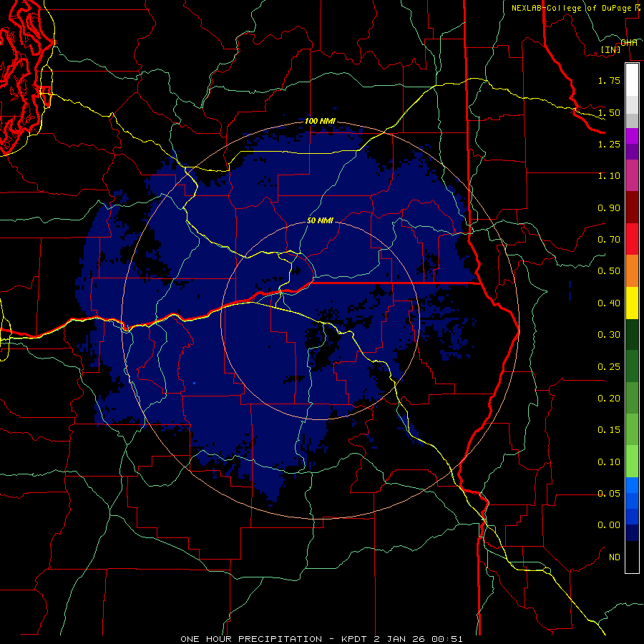Select the 0.00 legend value
This screenshot has height=644, width=644.
(x=609, y=525)
